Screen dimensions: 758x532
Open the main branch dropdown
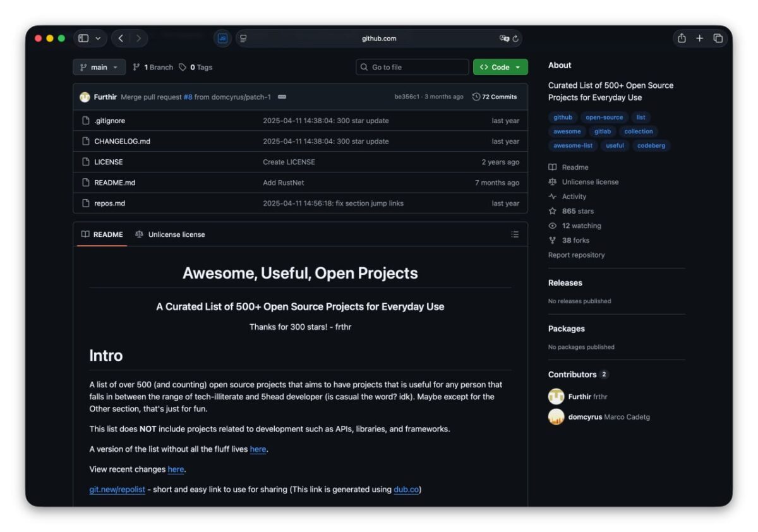pyautogui.click(x=99, y=66)
